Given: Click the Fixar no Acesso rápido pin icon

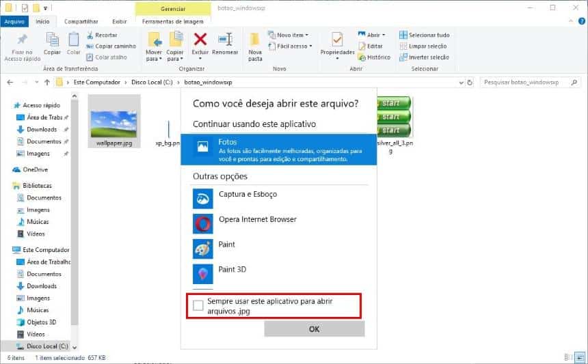Looking at the screenshot, I should [x=22, y=39].
